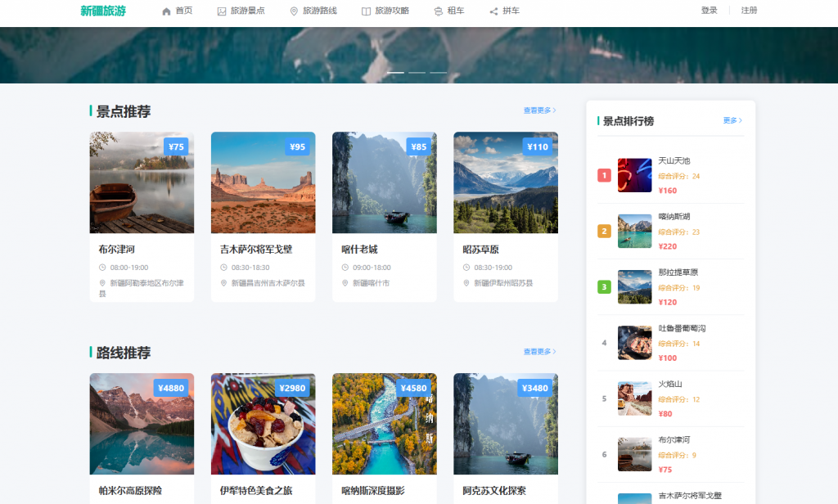This screenshot has width=838, height=504.
Task: Click the 新疆旅游 site logo
Action: (x=103, y=11)
